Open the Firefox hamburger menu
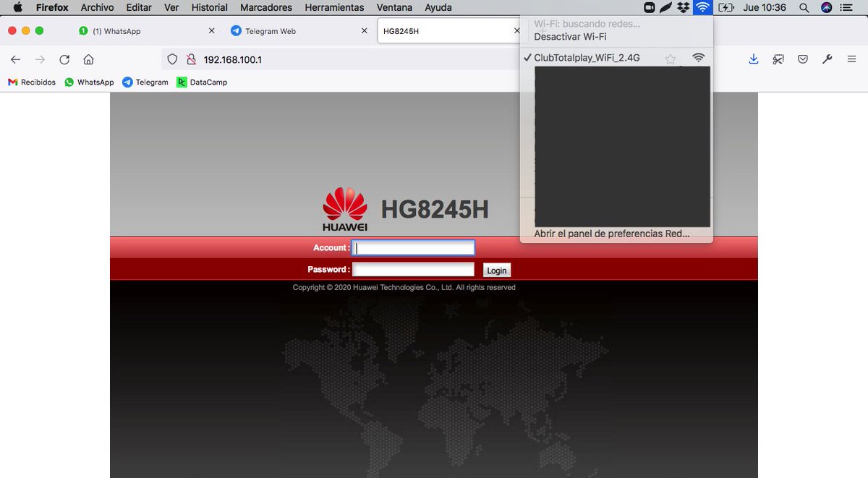Image resolution: width=868 pixels, height=478 pixels. [x=852, y=59]
